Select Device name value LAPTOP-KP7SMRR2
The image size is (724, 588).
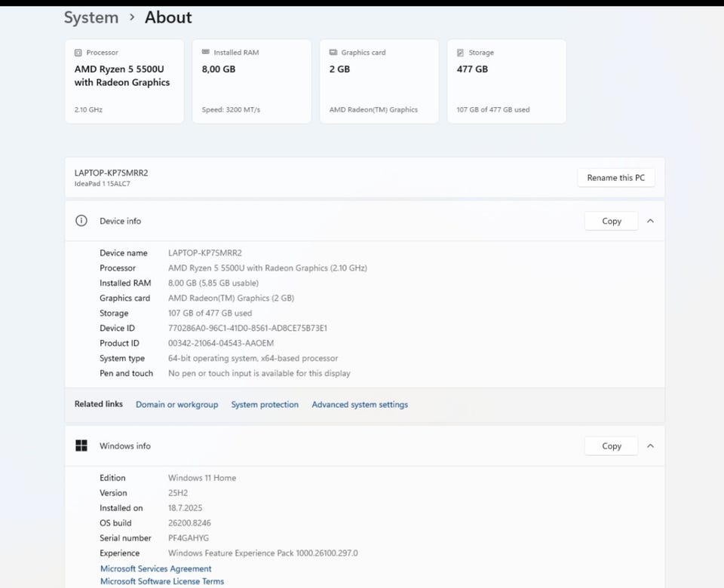pyautogui.click(x=205, y=253)
